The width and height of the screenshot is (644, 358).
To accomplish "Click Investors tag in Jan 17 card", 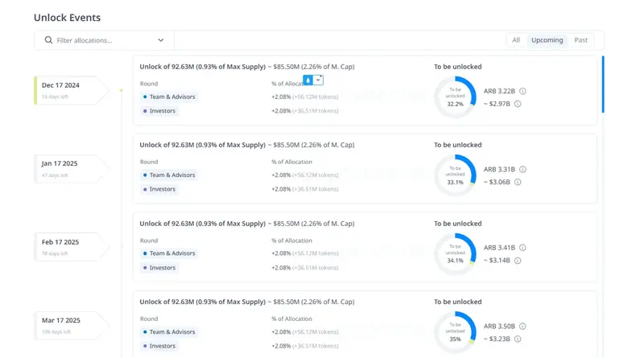I will 159,189.
